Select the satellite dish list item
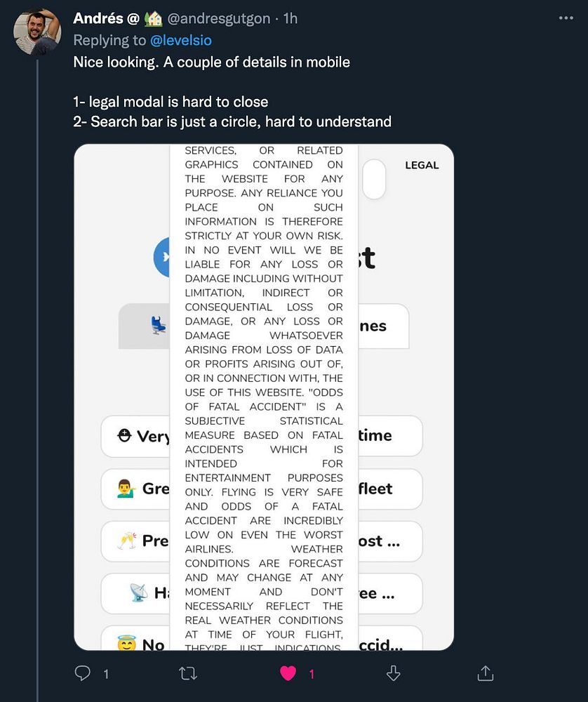Image resolution: width=588 pixels, height=702 pixels. pos(262,593)
